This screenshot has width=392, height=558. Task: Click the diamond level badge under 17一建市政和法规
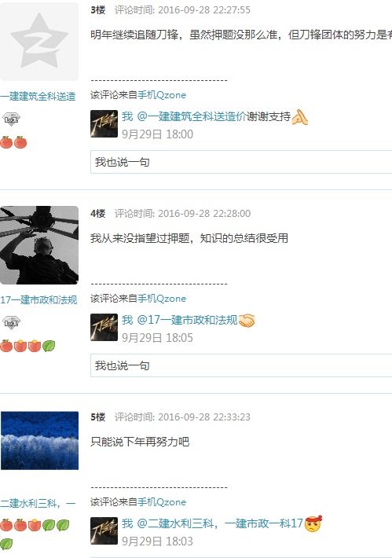(x=11, y=323)
